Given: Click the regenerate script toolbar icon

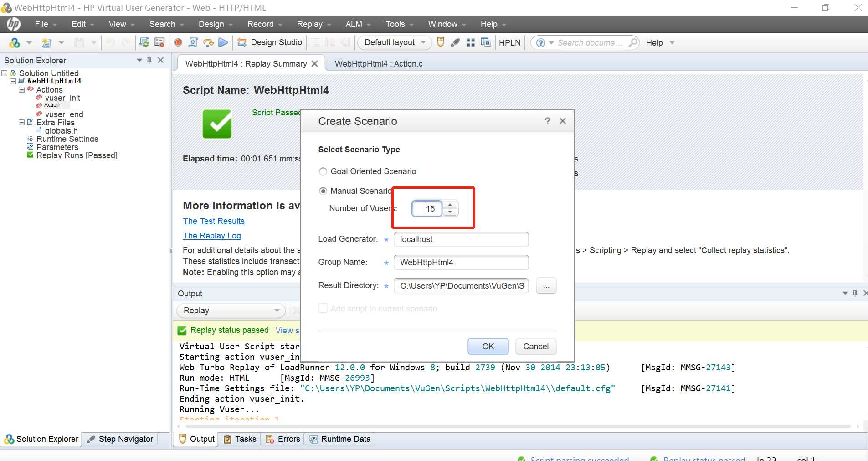Looking at the screenshot, I should pyautogui.click(x=144, y=42).
